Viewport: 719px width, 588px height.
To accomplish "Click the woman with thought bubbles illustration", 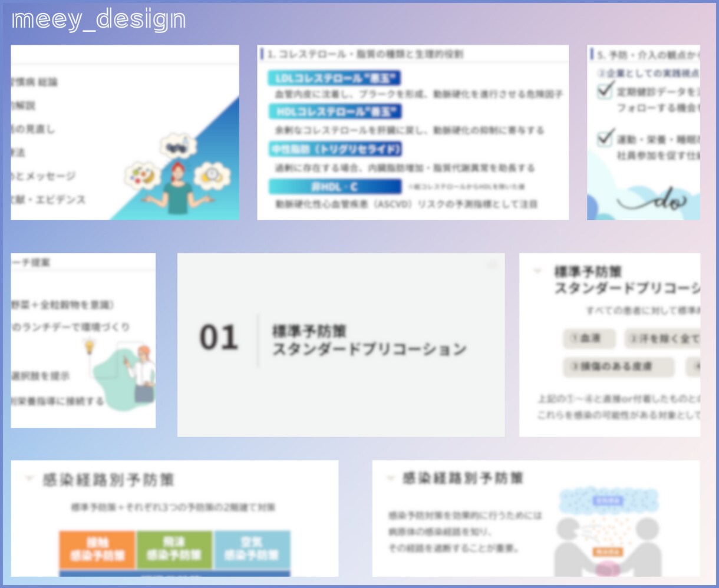I will tap(177, 174).
